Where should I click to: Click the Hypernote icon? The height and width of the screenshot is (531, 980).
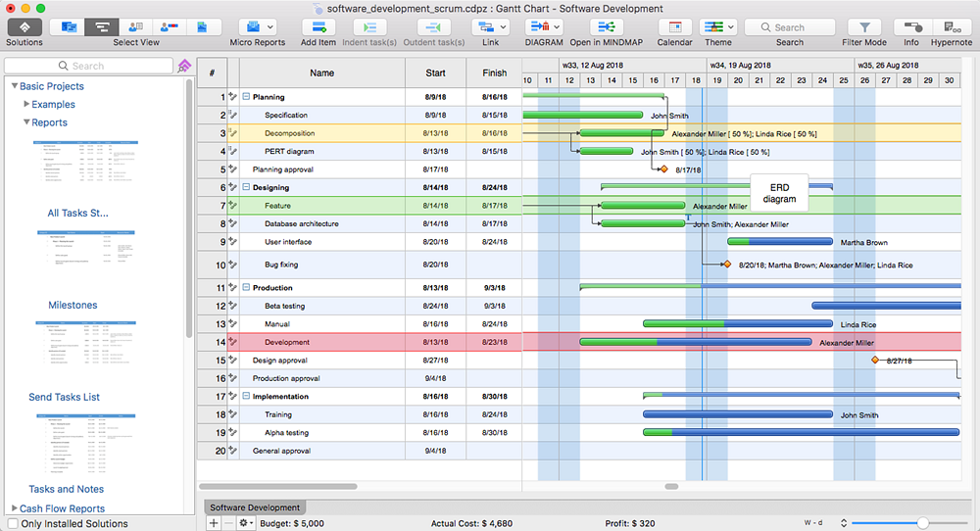pos(952,28)
